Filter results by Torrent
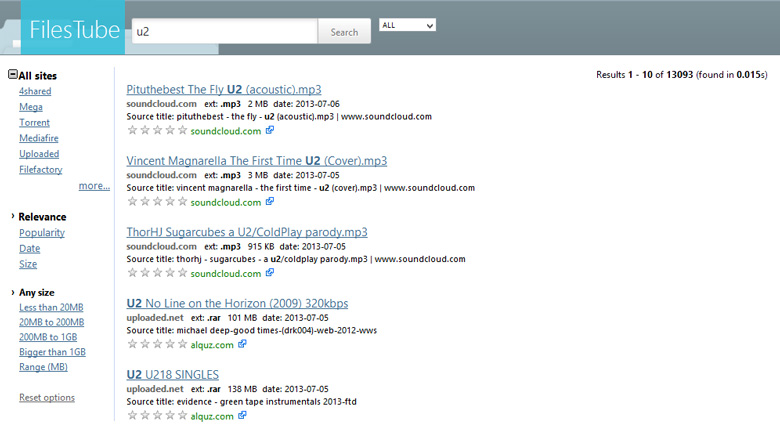This screenshot has width=780, height=434. coord(34,122)
